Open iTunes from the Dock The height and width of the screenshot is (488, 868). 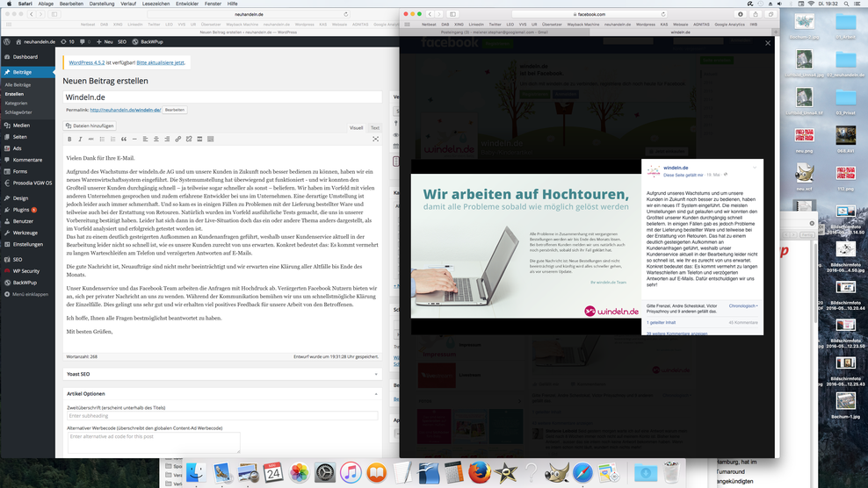pos(351,473)
